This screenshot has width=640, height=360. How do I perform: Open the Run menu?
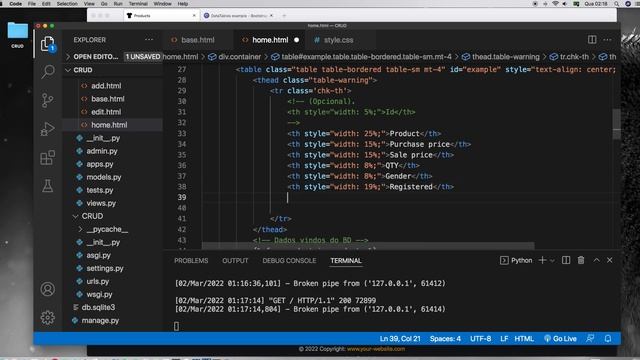pyautogui.click(x=118, y=4)
